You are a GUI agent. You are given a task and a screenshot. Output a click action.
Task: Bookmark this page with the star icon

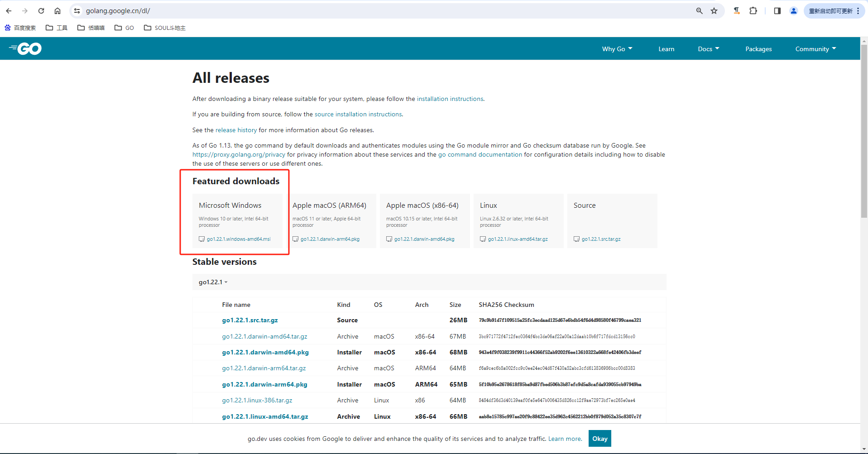(x=714, y=11)
